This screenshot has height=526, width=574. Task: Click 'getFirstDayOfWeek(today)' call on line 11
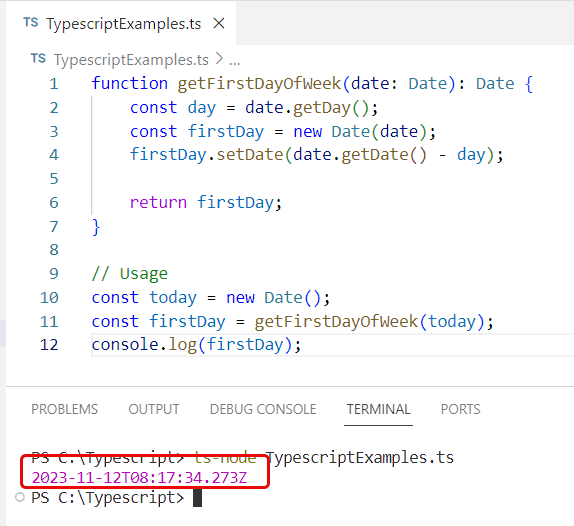370,321
